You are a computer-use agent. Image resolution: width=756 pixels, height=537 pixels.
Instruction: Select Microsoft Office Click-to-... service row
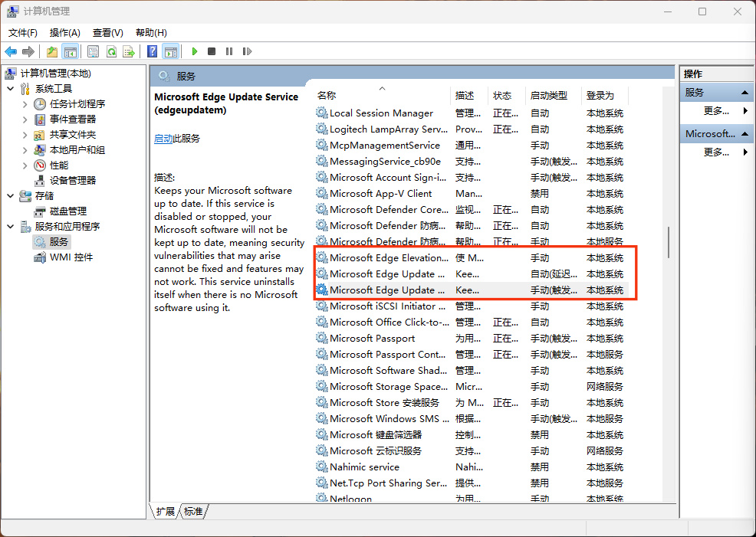[x=472, y=323]
